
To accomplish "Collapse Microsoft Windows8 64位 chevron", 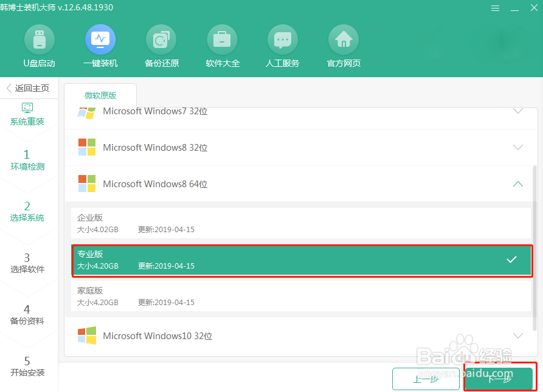I will [x=517, y=184].
